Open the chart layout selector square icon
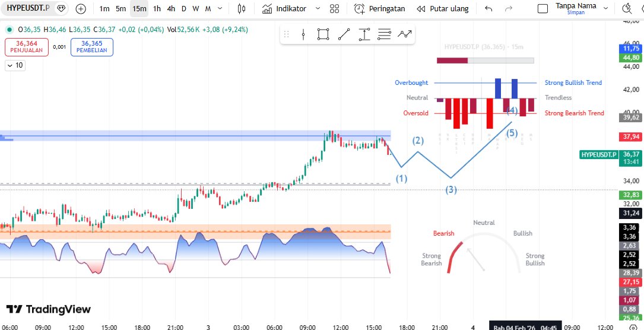 tap(543, 9)
